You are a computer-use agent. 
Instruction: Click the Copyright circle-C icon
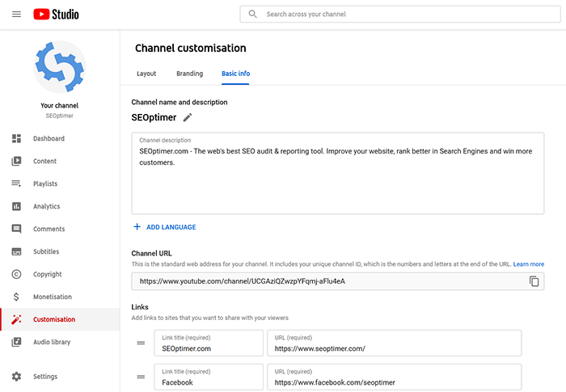pyautogui.click(x=16, y=274)
